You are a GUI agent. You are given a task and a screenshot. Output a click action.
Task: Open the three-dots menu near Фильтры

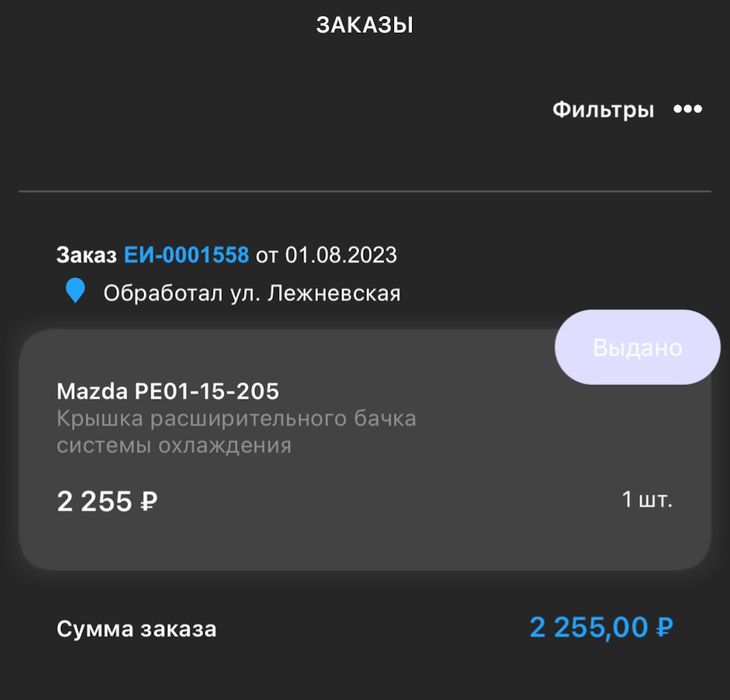point(689,110)
